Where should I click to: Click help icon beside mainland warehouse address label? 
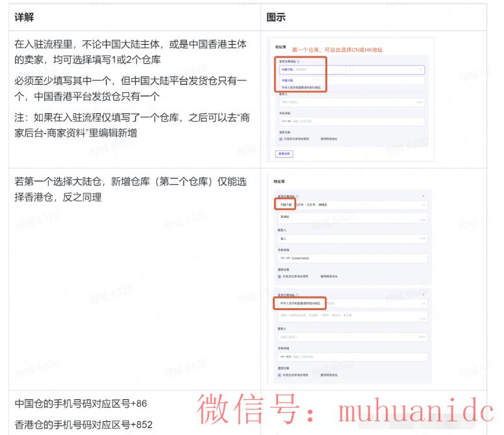[297, 195]
